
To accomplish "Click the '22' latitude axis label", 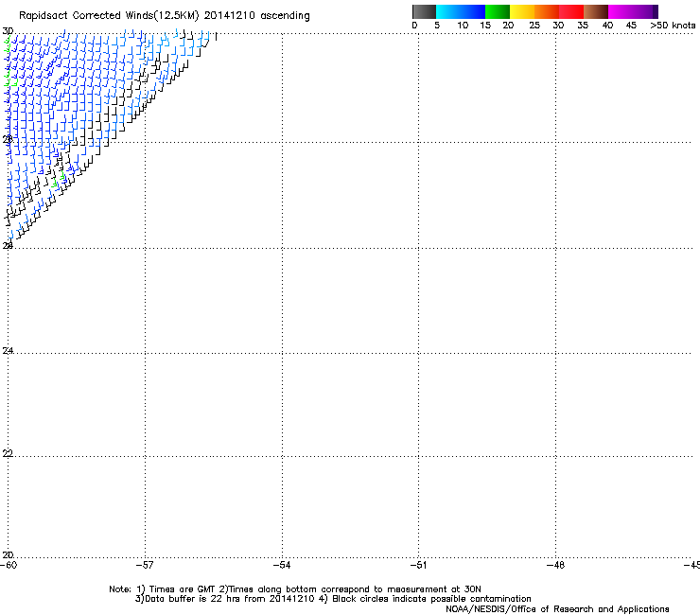I will pyautogui.click(x=8, y=453).
